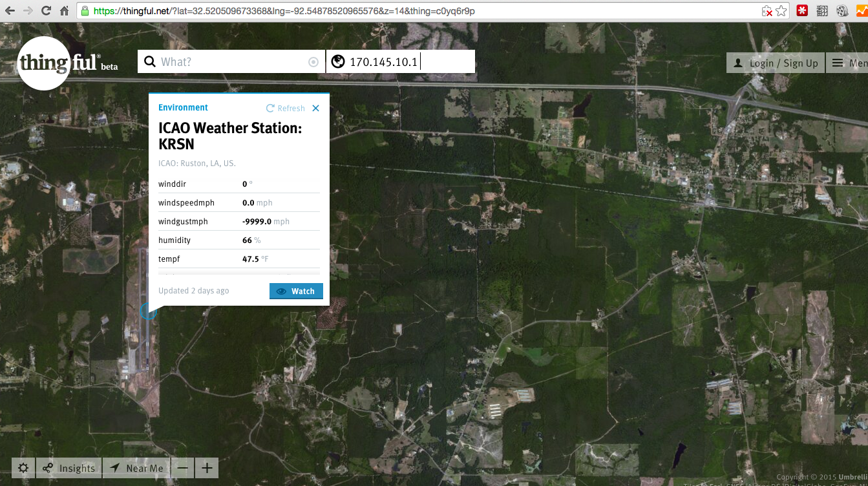Click the blue map marker circle
The width and height of the screenshot is (868, 486).
coord(149,312)
